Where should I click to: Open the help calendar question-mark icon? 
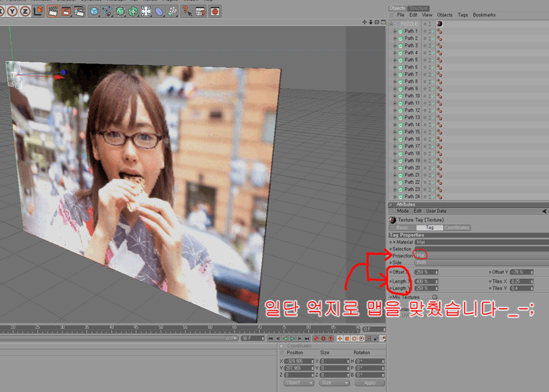pyautogui.click(x=200, y=12)
